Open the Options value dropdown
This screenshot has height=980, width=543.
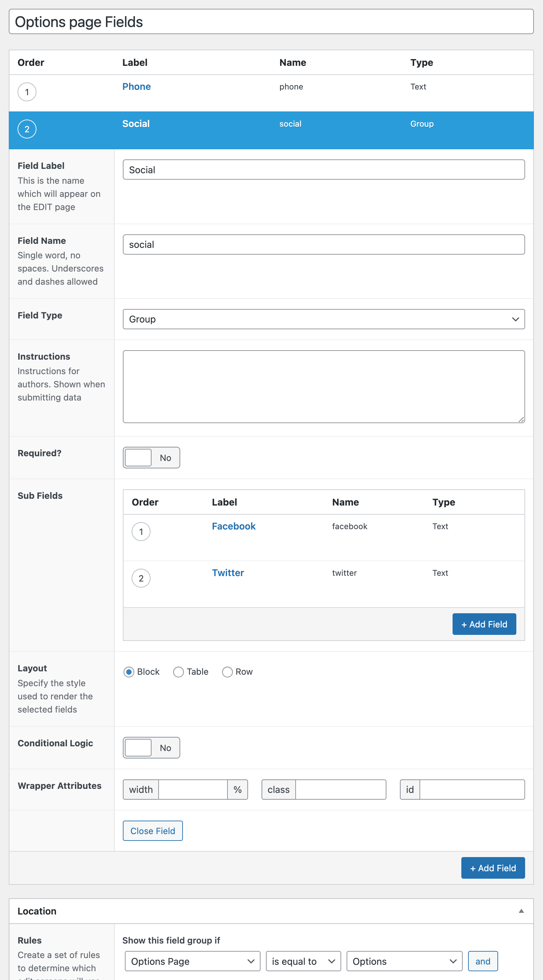coord(404,961)
